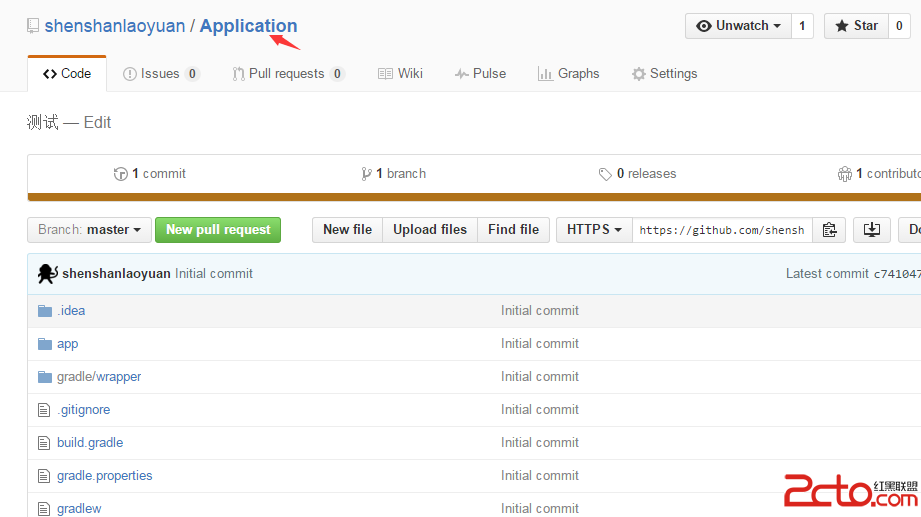
Task: Copy clone URL with clipboard icon
Action: (829, 230)
